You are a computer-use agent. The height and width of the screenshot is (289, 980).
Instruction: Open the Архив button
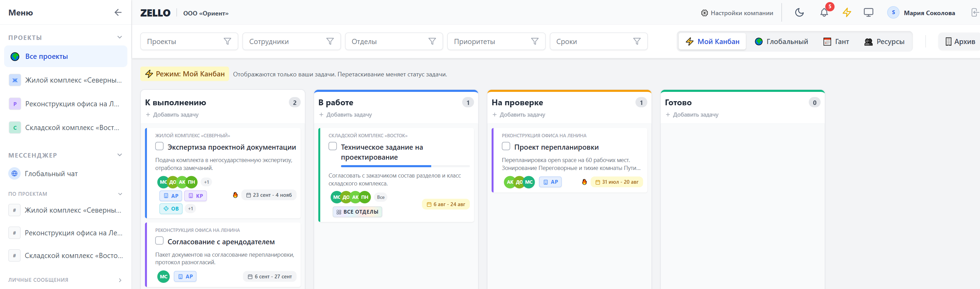coord(960,42)
